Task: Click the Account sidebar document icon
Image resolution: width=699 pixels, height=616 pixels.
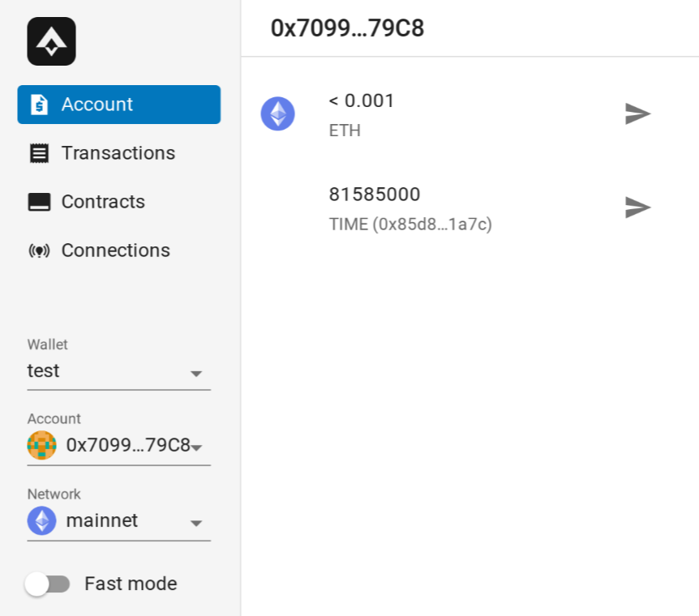Action: (x=39, y=105)
